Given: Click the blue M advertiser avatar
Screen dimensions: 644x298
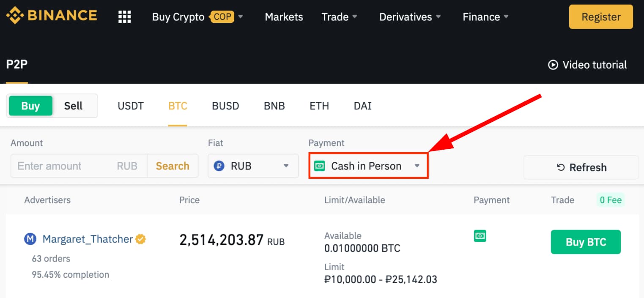Looking at the screenshot, I should [30, 239].
